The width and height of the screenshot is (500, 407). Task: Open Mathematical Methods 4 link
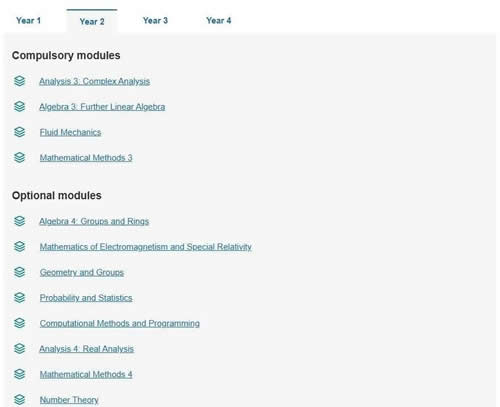pos(86,374)
